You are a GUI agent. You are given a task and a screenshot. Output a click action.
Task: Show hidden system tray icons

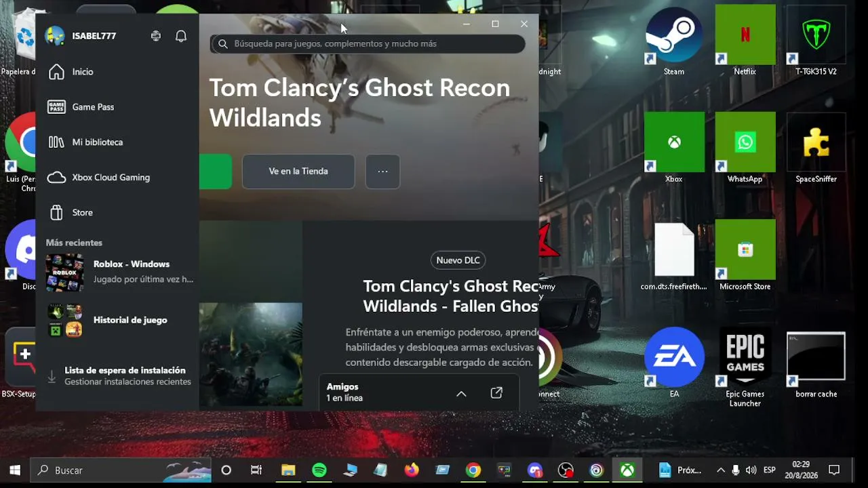coord(720,470)
